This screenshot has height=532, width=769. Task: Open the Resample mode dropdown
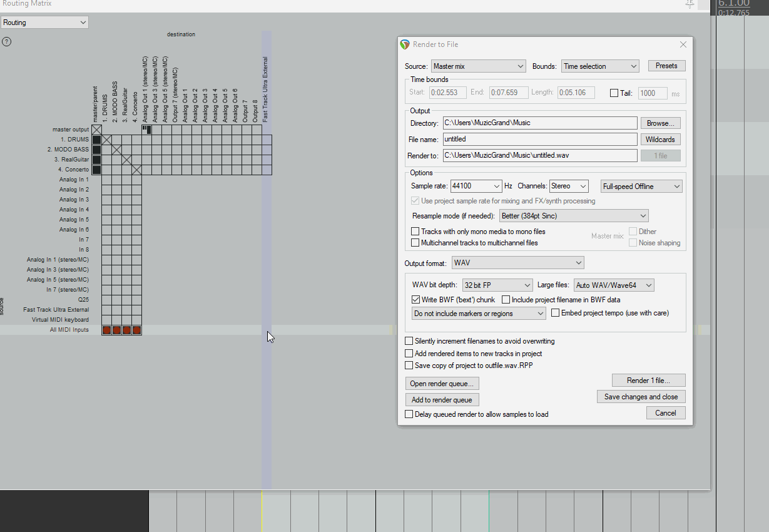tap(573, 216)
